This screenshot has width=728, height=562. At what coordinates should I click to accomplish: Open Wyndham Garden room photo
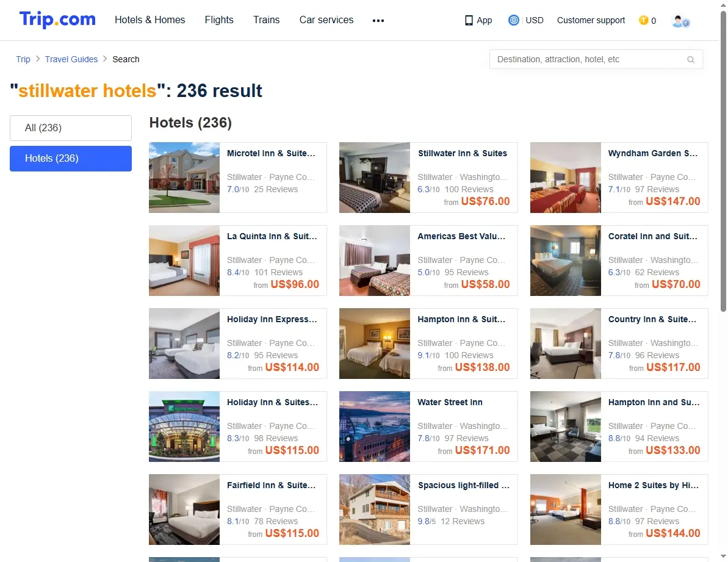pos(566,178)
